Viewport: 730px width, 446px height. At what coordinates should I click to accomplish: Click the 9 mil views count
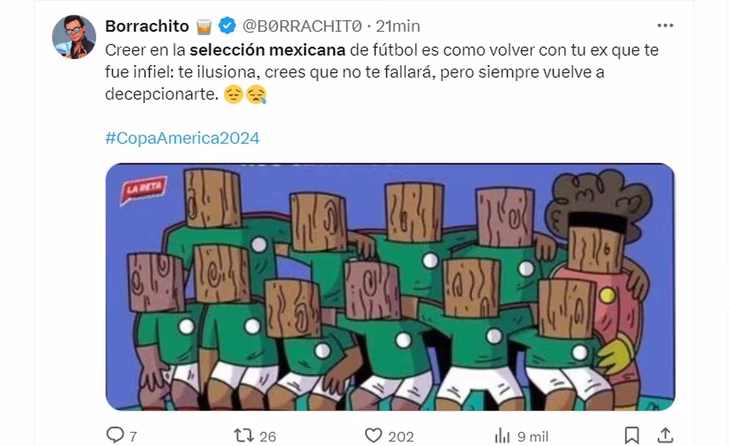(x=533, y=437)
